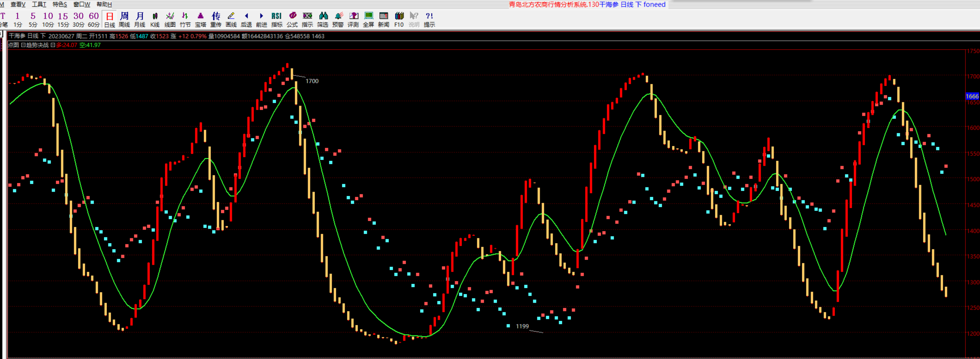Click the 日趋势决战 indicator name

coord(35,45)
